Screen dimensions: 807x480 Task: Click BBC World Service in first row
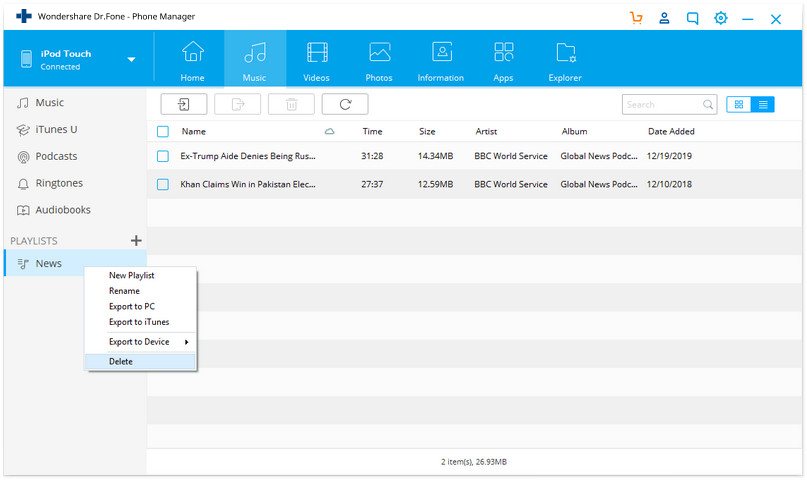click(511, 156)
